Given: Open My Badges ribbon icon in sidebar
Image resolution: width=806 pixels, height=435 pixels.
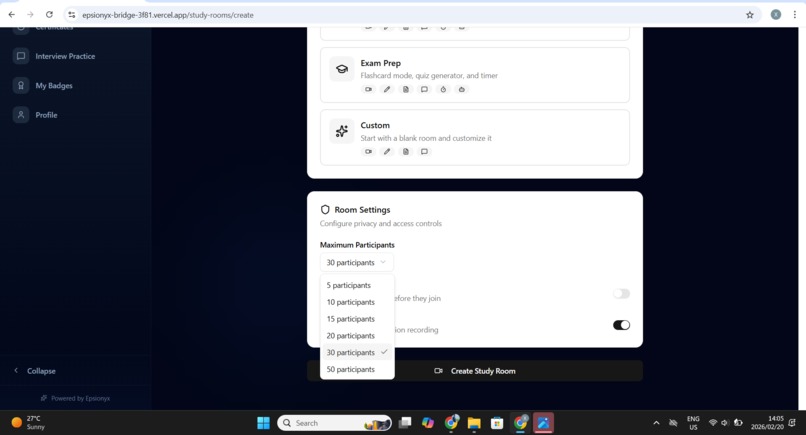Looking at the screenshot, I should 21,85.
